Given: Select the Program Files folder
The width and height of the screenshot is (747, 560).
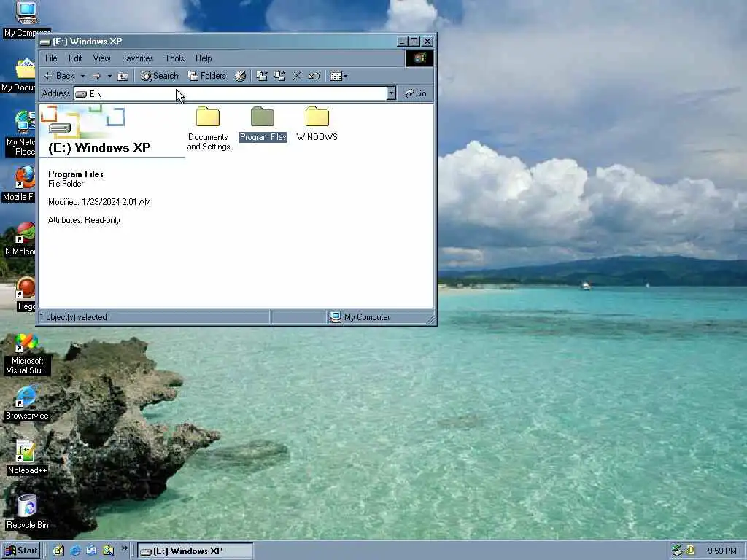Looking at the screenshot, I should tap(263, 124).
